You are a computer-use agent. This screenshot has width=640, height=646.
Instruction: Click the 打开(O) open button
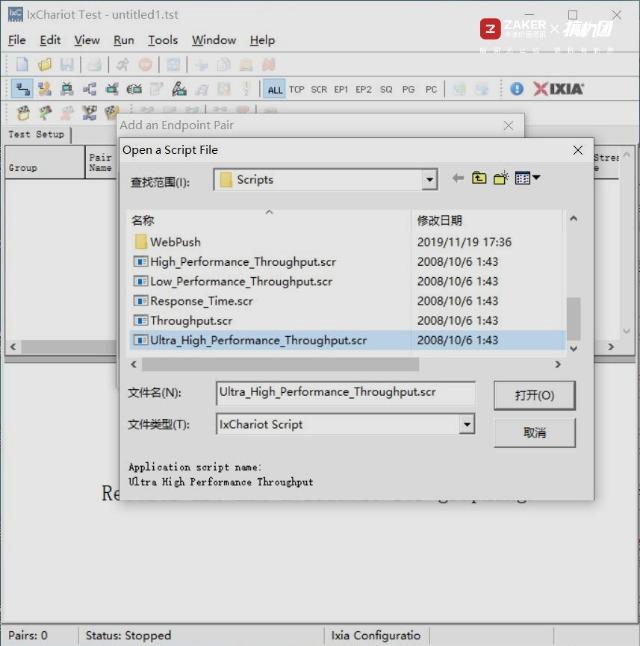point(535,395)
